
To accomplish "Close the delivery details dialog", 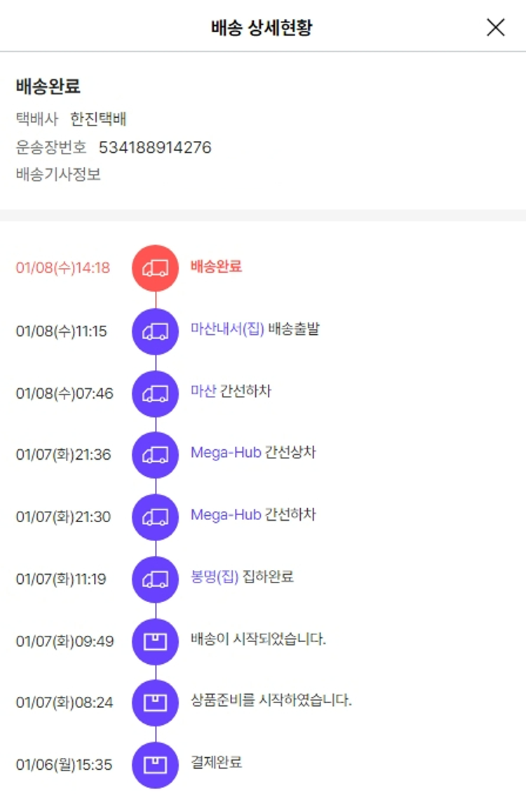I will (495, 27).
